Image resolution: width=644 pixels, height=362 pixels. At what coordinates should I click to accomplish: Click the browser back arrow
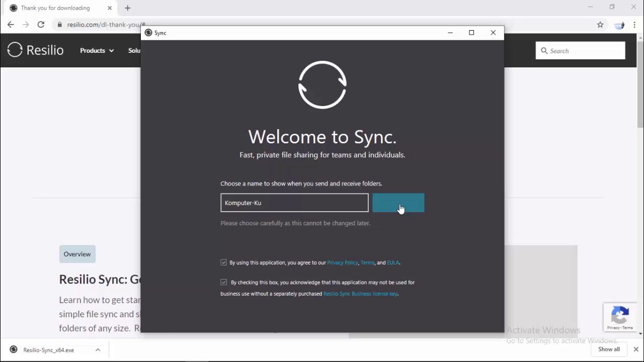click(x=11, y=25)
